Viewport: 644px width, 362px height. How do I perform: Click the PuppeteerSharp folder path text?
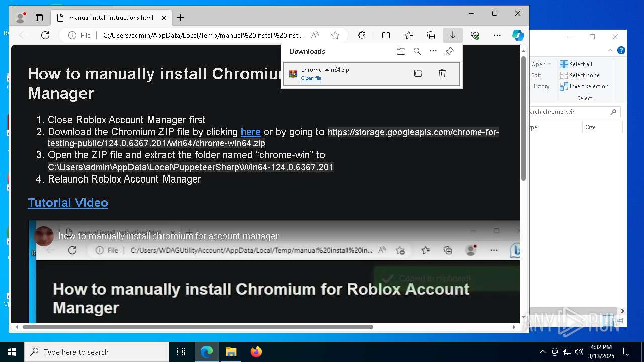tap(191, 167)
